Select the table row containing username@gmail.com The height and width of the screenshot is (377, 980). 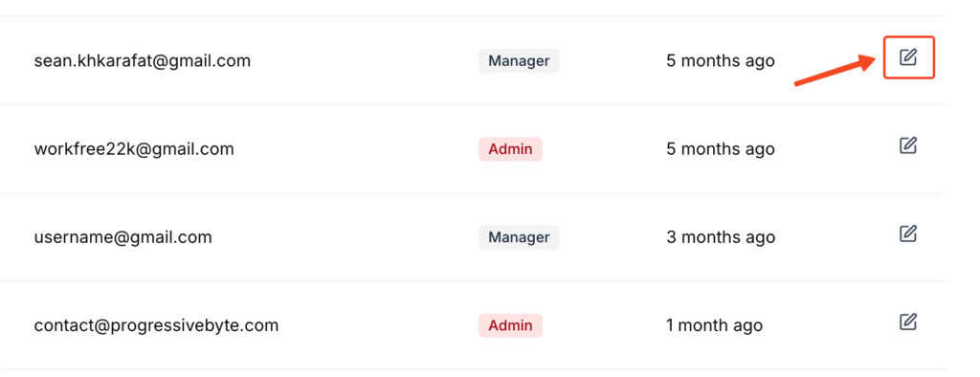[x=473, y=237]
